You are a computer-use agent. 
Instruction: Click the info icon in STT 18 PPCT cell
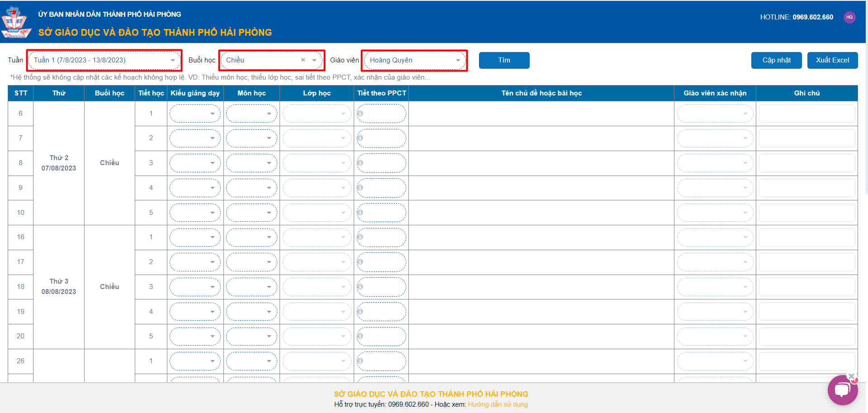[360, 287]
